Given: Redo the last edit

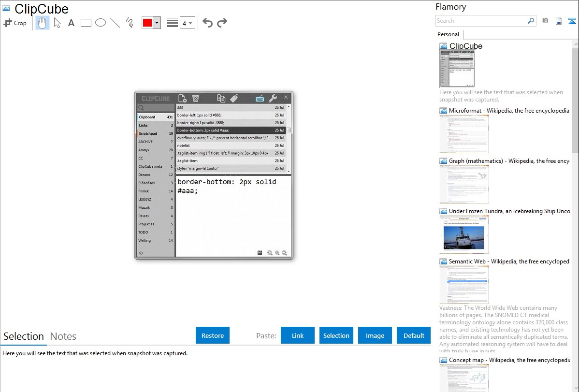Looking at the screenshot, I should click(x=222, y=23).
